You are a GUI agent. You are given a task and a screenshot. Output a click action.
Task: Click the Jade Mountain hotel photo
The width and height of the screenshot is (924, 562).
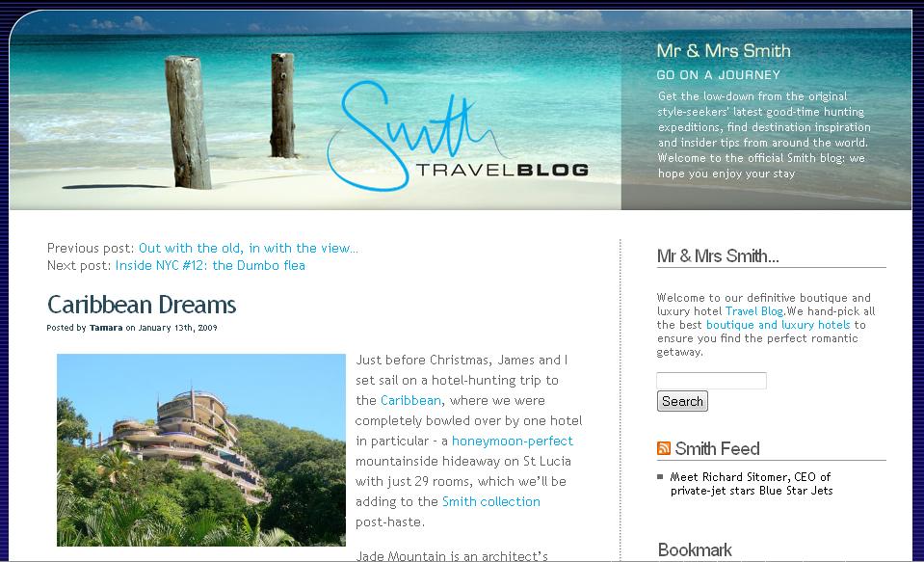(x=201, y=450)
